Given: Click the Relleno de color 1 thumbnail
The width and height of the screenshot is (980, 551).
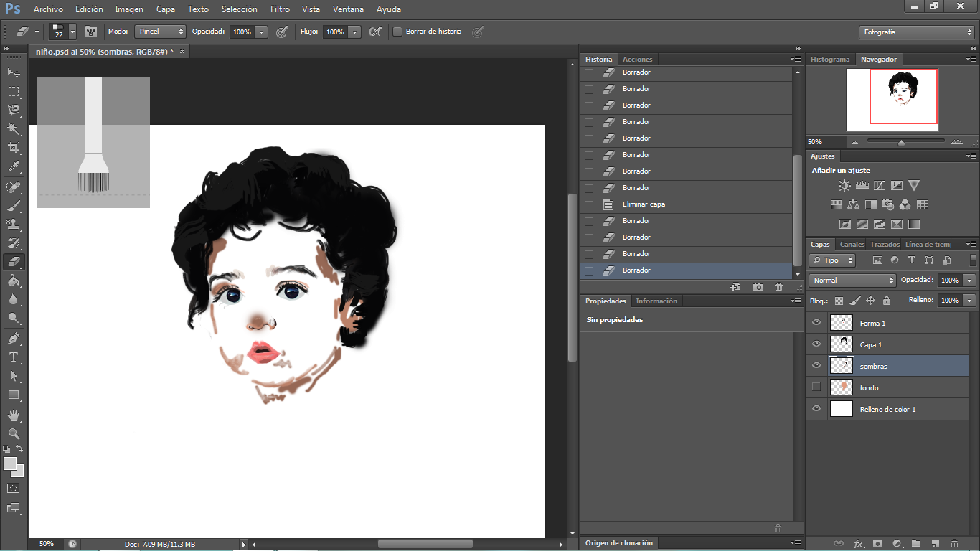Looking at the screenshot, I should pos(841,409).
